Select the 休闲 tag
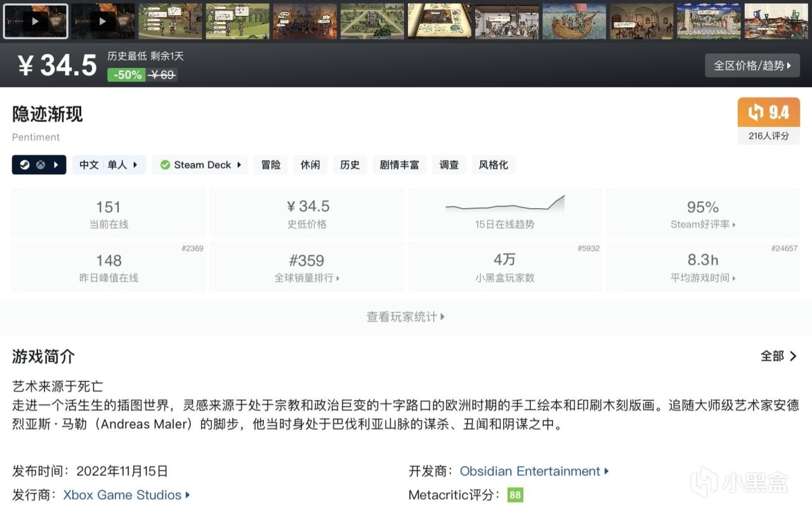 (310, 165)
